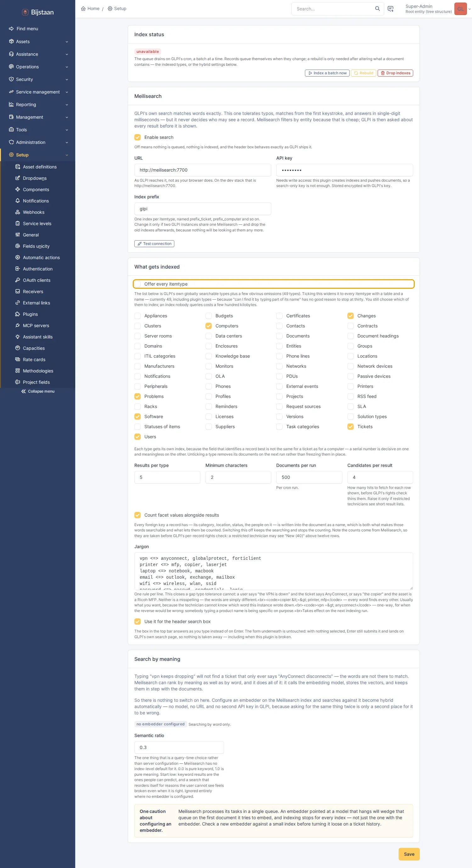Collapse the Setup sidebar section
472x868 pixels.
click(38, 155)
